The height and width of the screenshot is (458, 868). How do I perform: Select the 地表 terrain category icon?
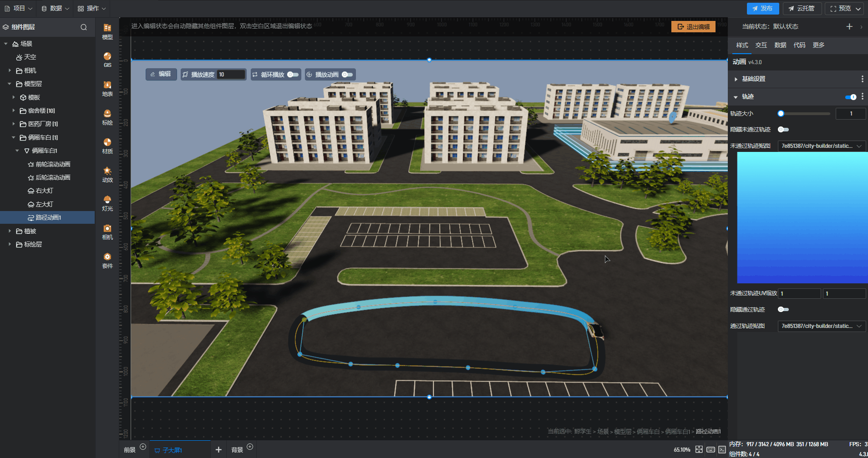pos(107,89)
